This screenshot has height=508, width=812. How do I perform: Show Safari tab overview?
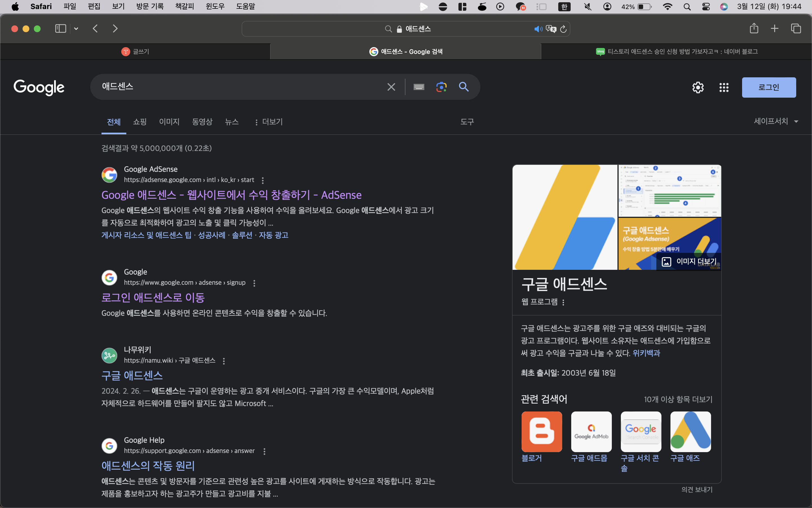796,29
